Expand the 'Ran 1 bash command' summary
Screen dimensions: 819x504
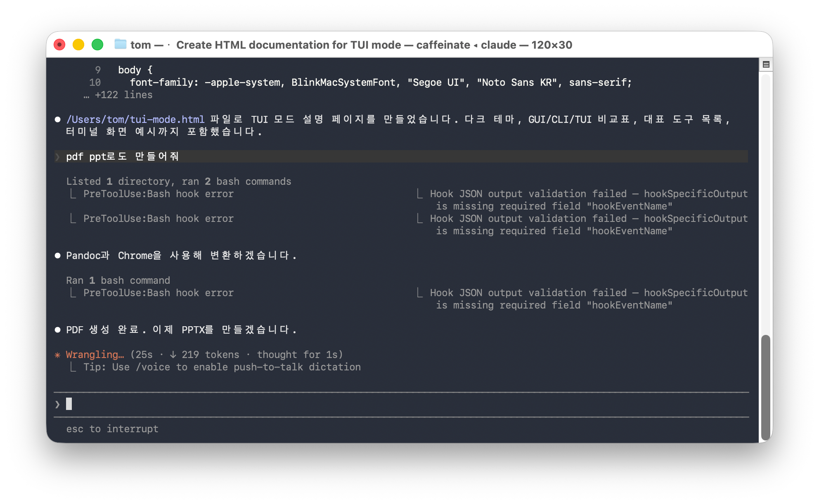(x=118, y=280)
